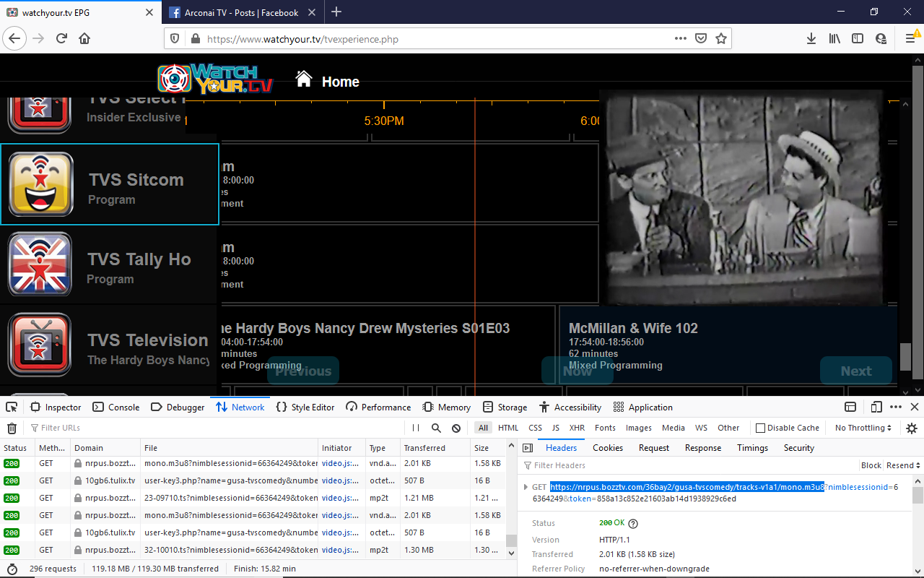Expand the GET request URL triangle
Screen dimensions: 924x578
tap(526, 487)
